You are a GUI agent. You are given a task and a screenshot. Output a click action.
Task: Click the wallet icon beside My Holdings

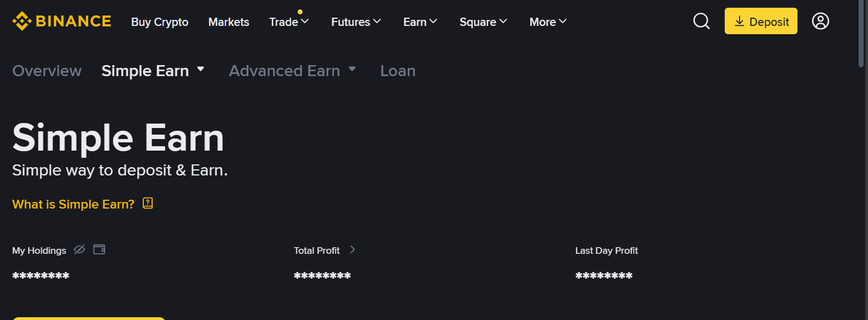[x=99, y=249]
